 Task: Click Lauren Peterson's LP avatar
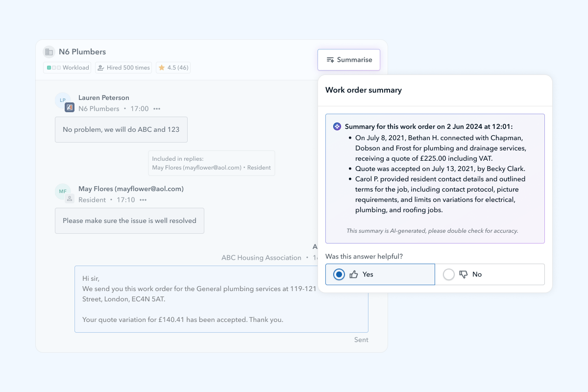tap(63, 100)
